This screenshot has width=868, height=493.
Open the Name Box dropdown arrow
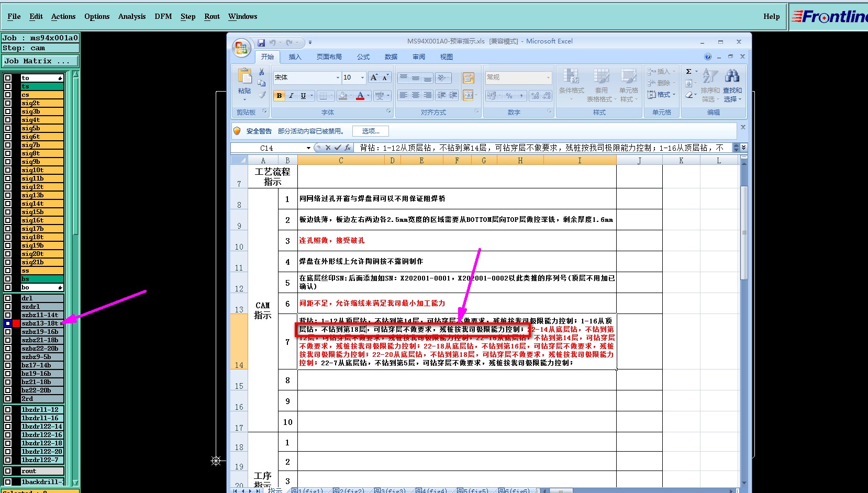click(x=308, y=148)
